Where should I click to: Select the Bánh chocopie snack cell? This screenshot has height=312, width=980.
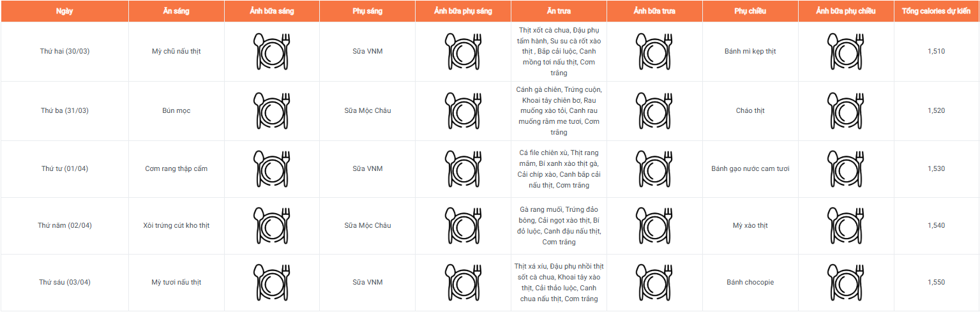click(750, 283)
